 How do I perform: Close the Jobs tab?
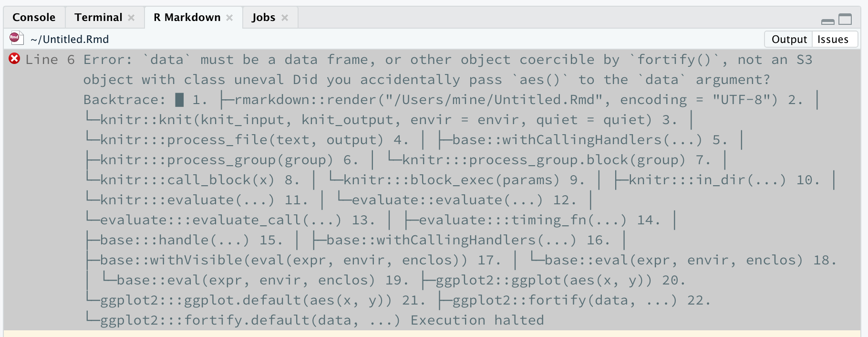click(285, 17)
